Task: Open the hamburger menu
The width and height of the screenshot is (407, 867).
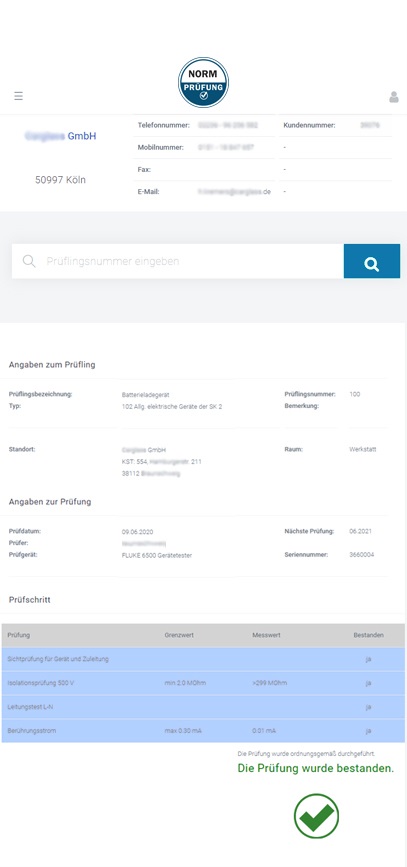Action: point(18,96)
